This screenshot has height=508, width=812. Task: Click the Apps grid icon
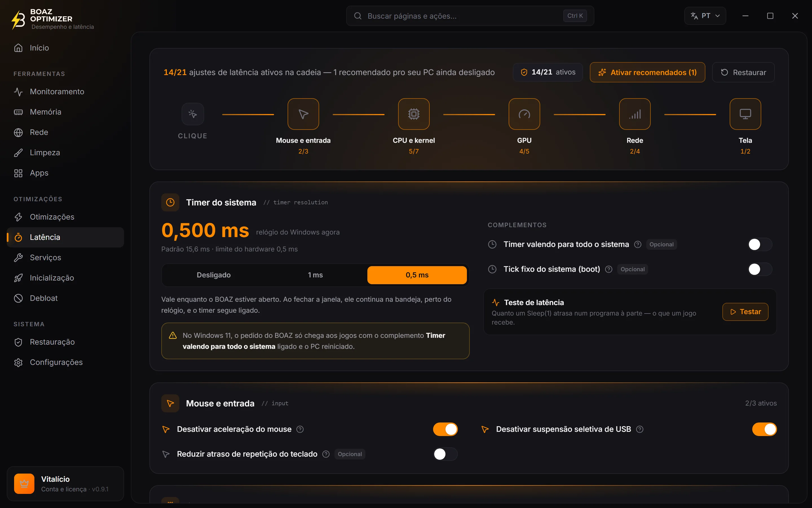tap(18, 173)
